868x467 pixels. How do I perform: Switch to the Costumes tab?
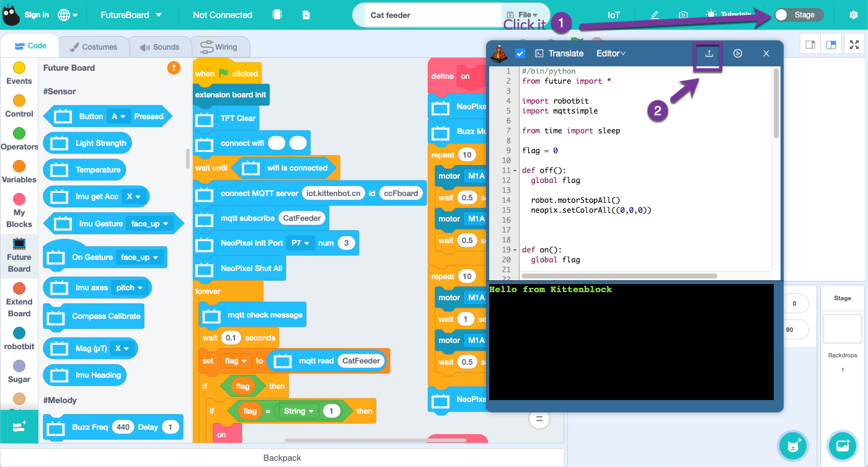[93, 47]
